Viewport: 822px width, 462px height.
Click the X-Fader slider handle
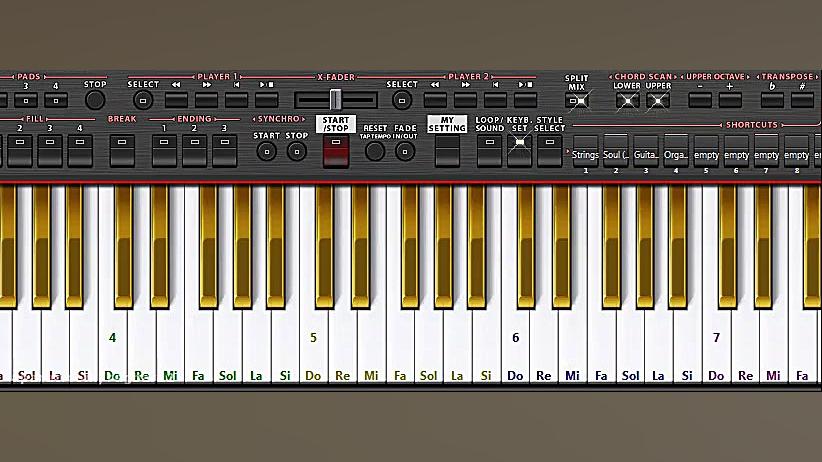pyautogui.click(x=336, y=100)
